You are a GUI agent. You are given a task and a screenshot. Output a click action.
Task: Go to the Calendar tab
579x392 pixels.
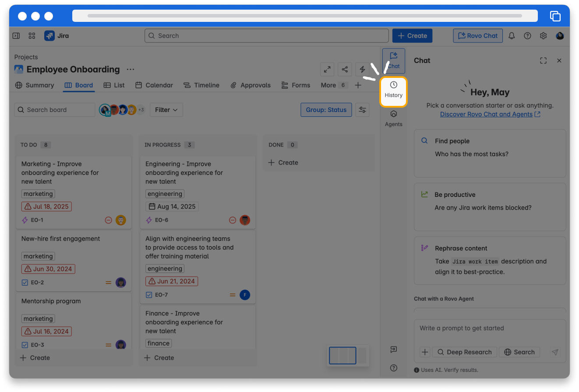[x=154, y=85]
